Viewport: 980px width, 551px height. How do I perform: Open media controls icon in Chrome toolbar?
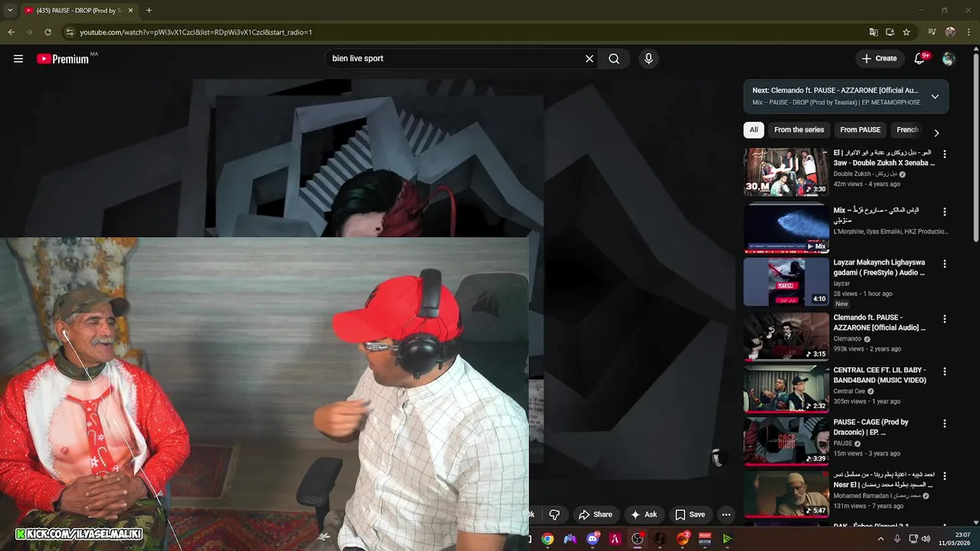click(x=932, y=32)
